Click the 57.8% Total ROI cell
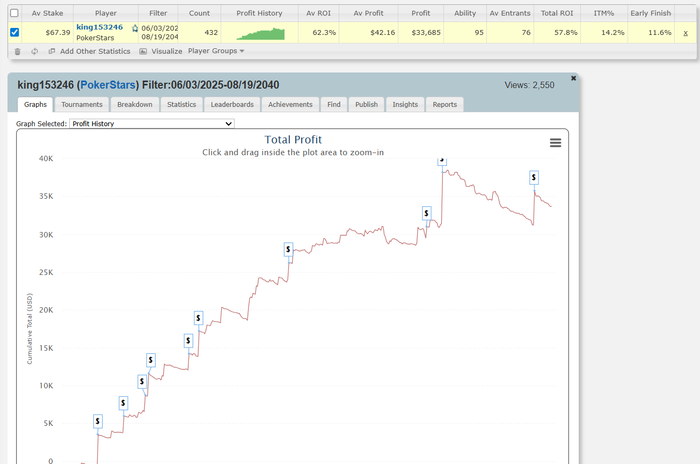This screenshot has height=464, width=700. (x=557, y=33)
